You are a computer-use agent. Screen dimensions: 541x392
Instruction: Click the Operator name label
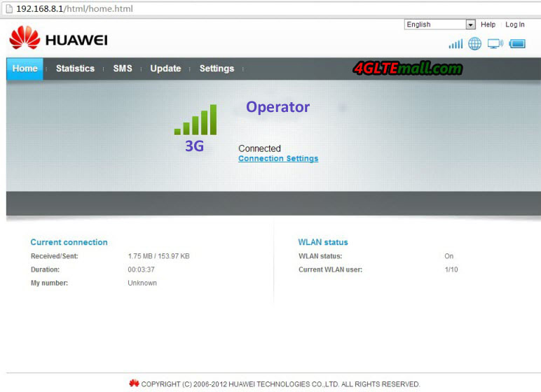tap(278, 107)
